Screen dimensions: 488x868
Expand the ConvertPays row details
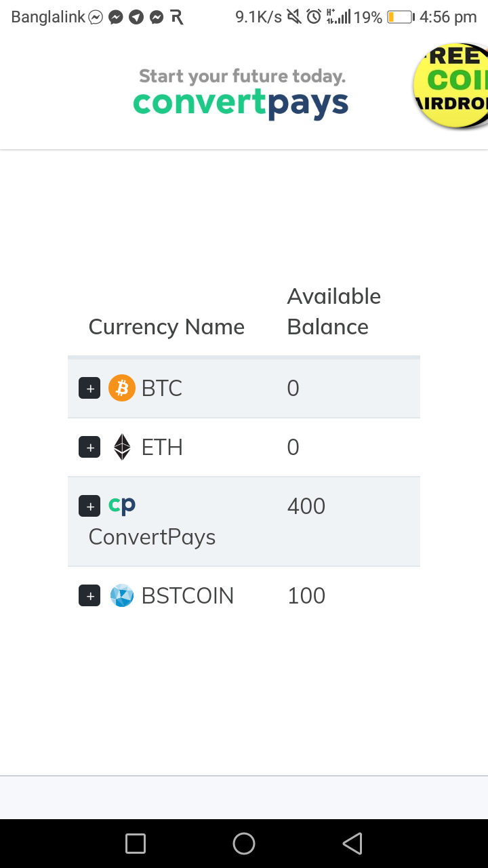point(89,506)
